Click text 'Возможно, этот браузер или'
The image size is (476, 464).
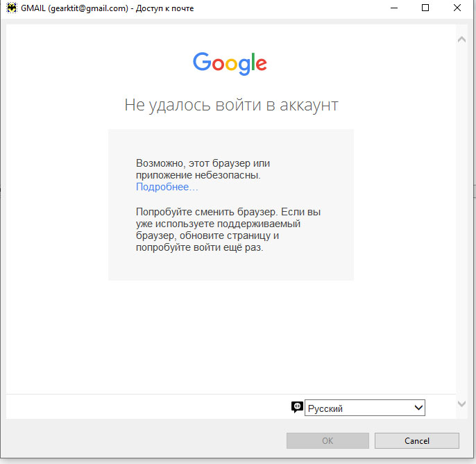pyautogui.click(x=203, y=163)
